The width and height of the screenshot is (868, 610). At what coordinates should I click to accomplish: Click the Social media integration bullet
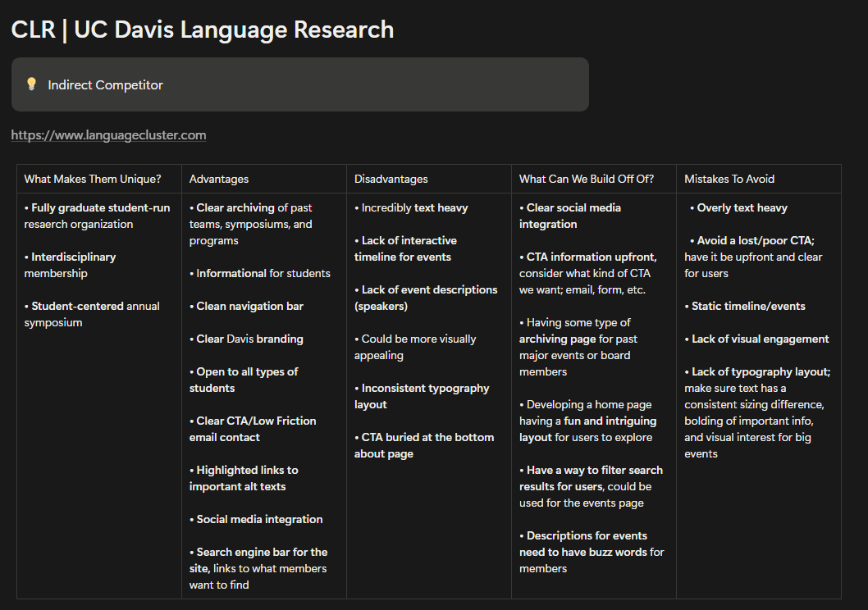click(x=256, y=519)
